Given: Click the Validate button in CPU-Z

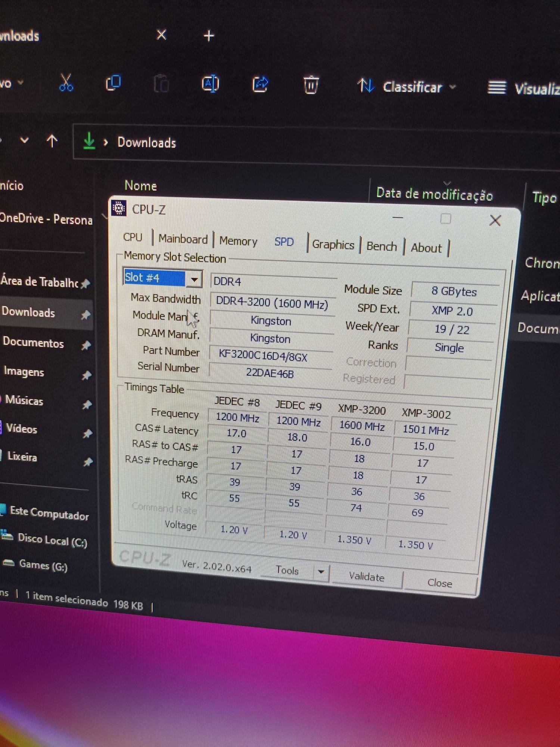Looking at the screenshot, I should pos(367,577).
